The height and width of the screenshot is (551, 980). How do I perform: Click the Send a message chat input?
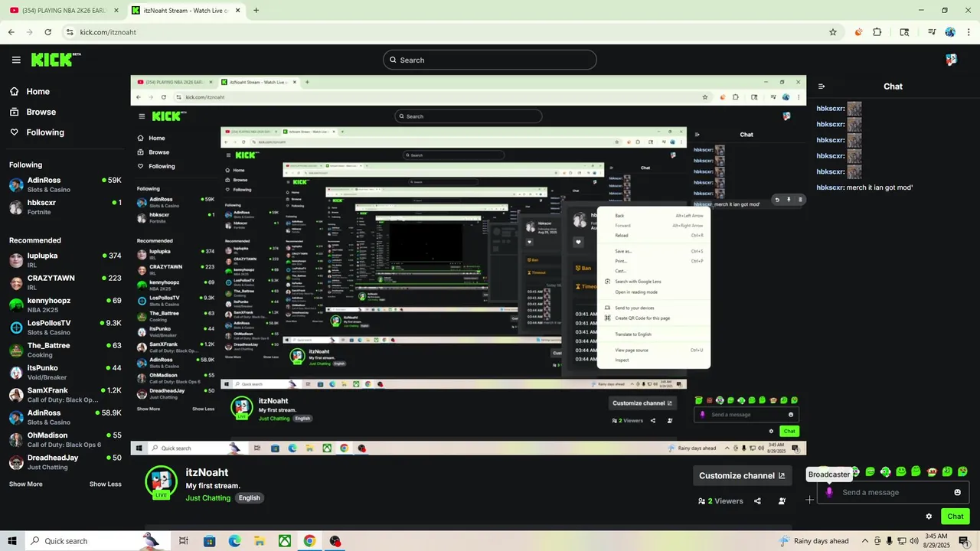click(x=893, y=492)
